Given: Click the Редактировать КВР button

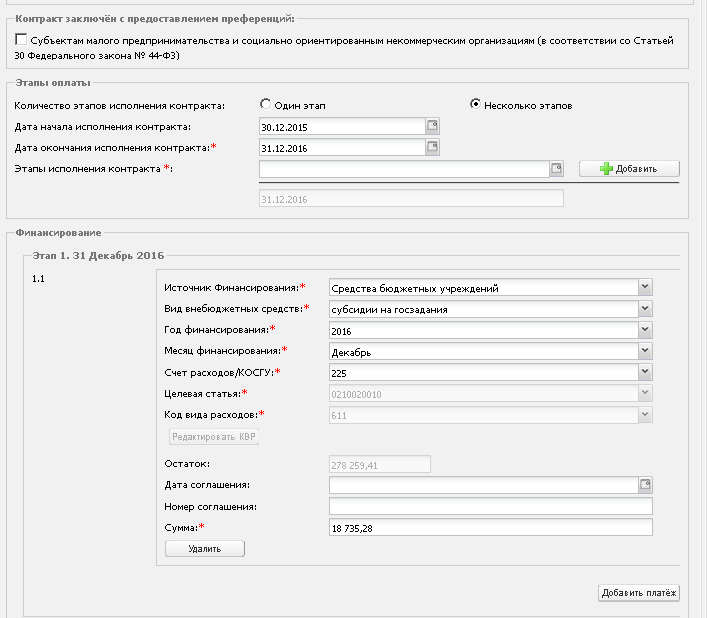Looking at the screenshot, I should [214, 436].
